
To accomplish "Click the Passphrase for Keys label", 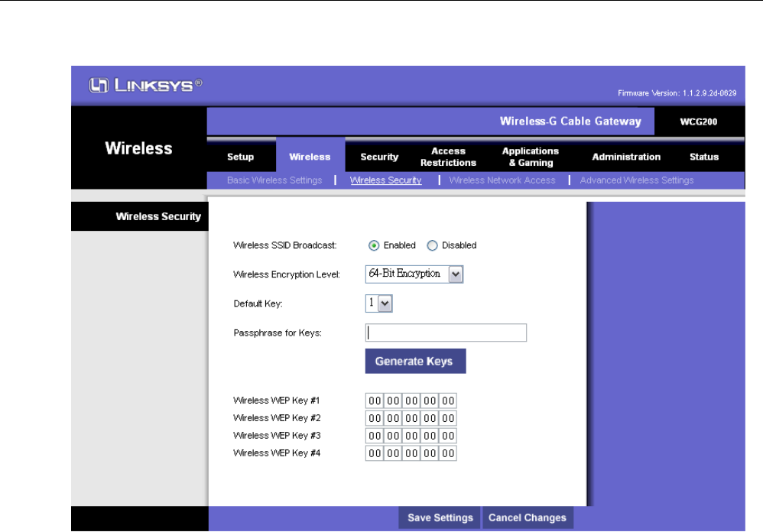I will tap(278, 333).
